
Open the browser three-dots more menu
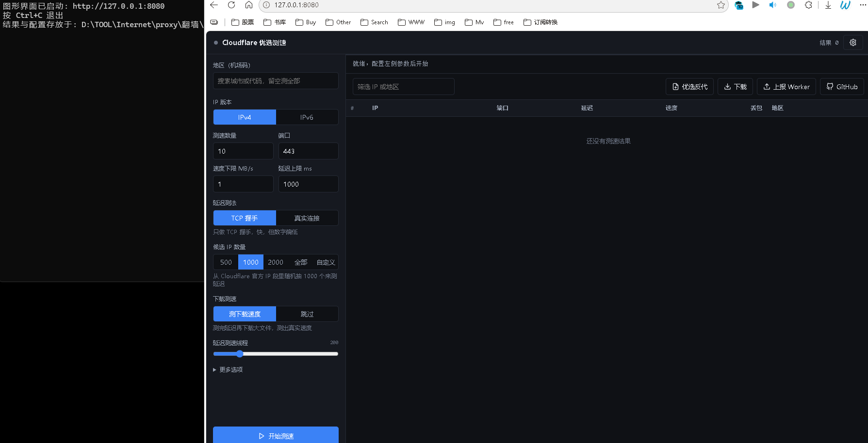(863, 5)
